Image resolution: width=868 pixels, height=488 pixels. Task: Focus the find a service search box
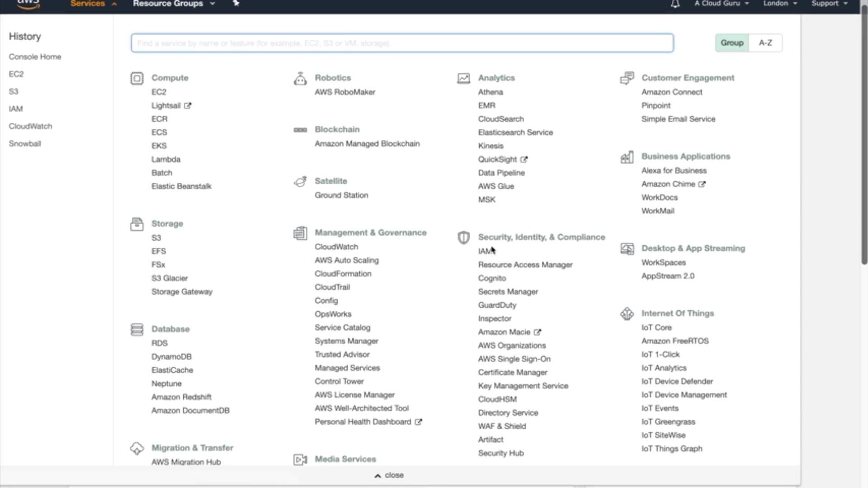402,43
